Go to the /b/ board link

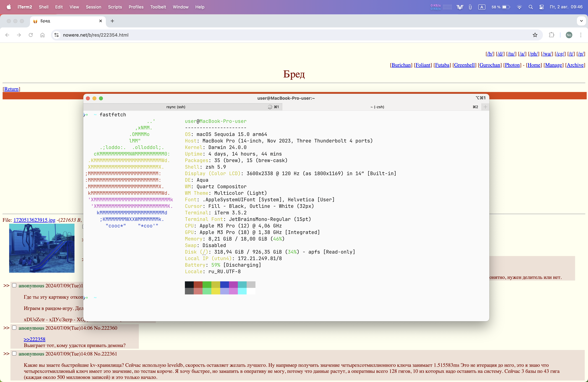[x=490, y=54]
